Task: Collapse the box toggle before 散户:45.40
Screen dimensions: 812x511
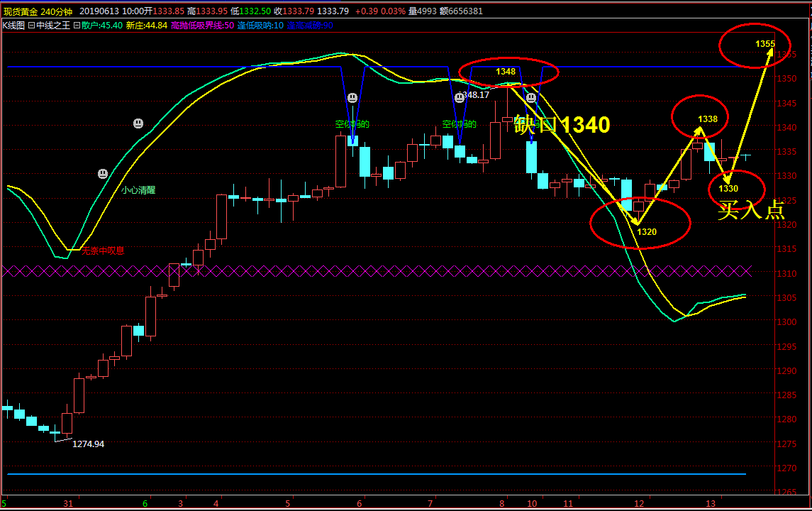Action: click(x=77, y=26)
